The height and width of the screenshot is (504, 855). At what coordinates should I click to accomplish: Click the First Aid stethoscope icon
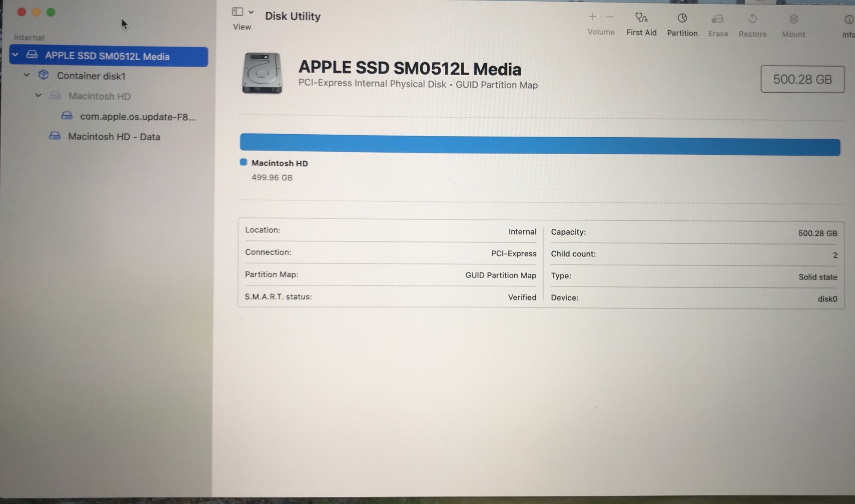pyautogui.click(x=641, y=18)
